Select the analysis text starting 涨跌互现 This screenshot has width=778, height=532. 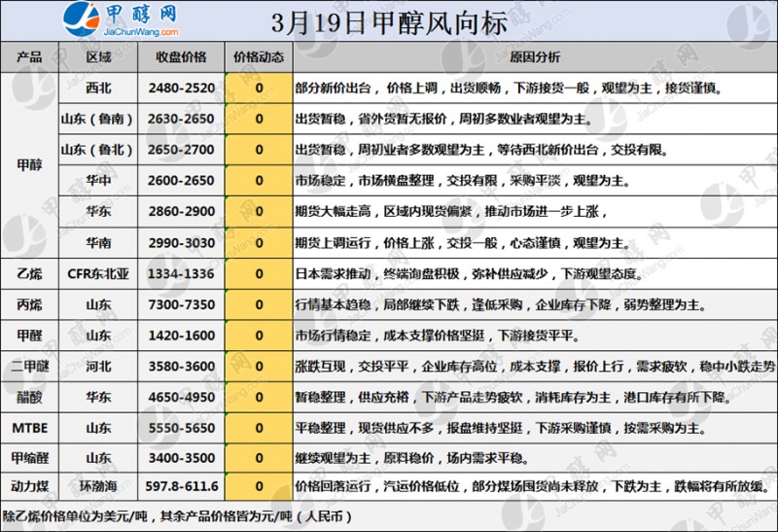coord(535,367)
